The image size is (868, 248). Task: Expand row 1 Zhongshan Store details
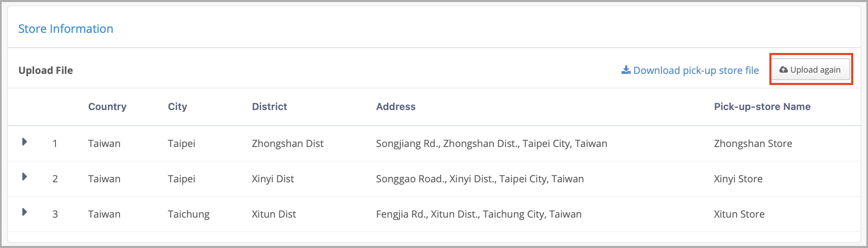coord(25,142)
